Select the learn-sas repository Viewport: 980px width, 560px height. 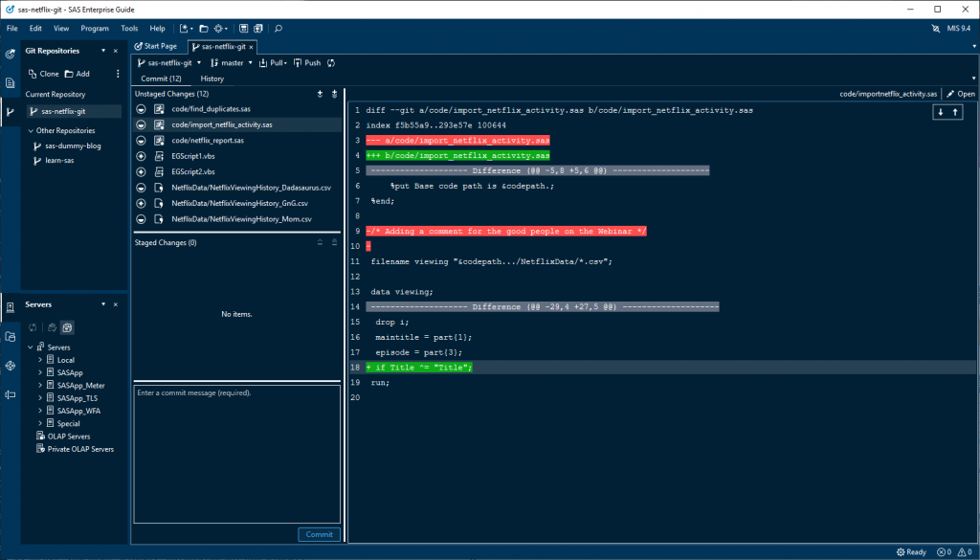point(59,161)
